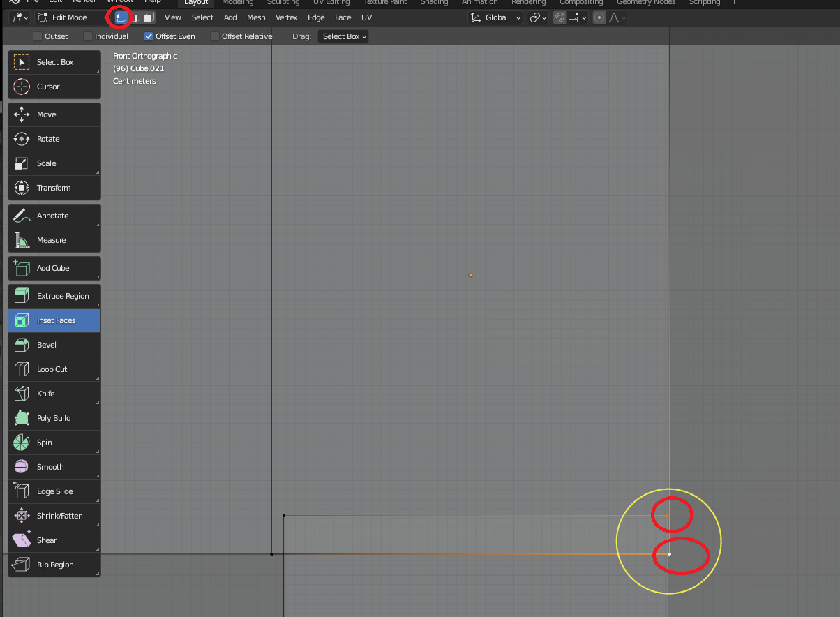
Task: Activate the Transform tool
Action: 54,188
